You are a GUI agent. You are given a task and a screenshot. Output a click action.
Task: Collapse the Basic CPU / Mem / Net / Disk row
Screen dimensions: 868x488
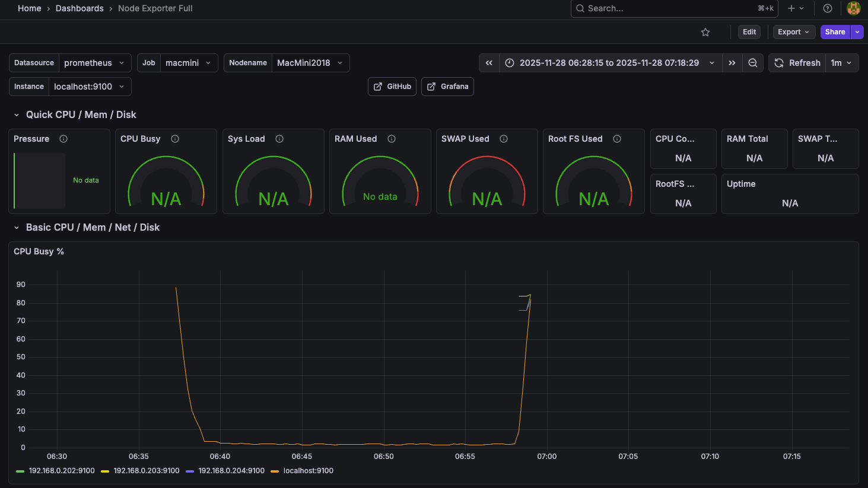(17, 228)
